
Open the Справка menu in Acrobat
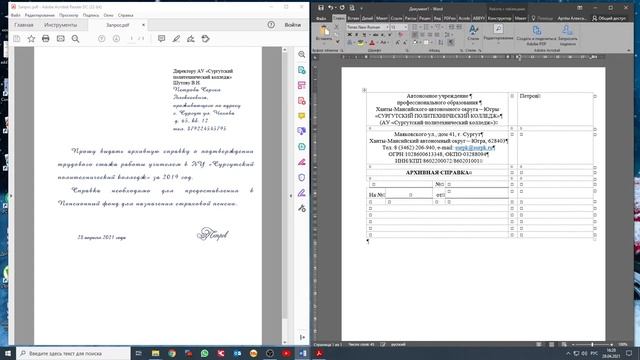[125, 15]
